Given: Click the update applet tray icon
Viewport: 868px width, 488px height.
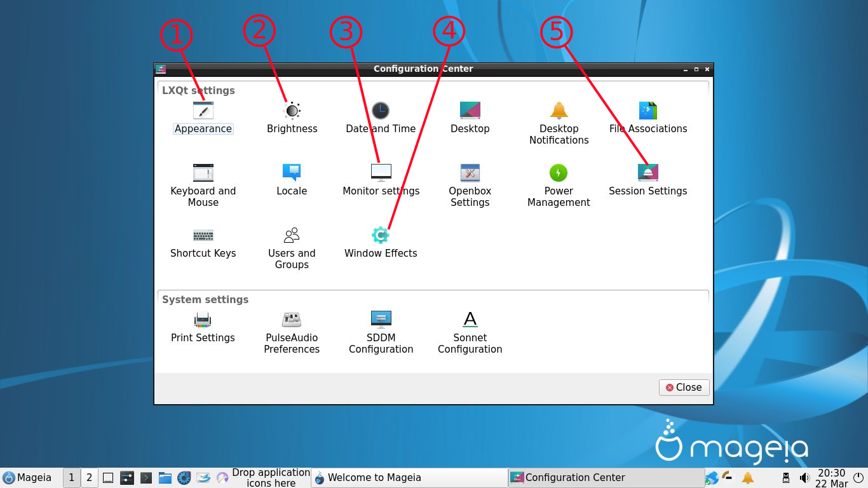Looking at the screenshot, I should click(x=728, y=477).
